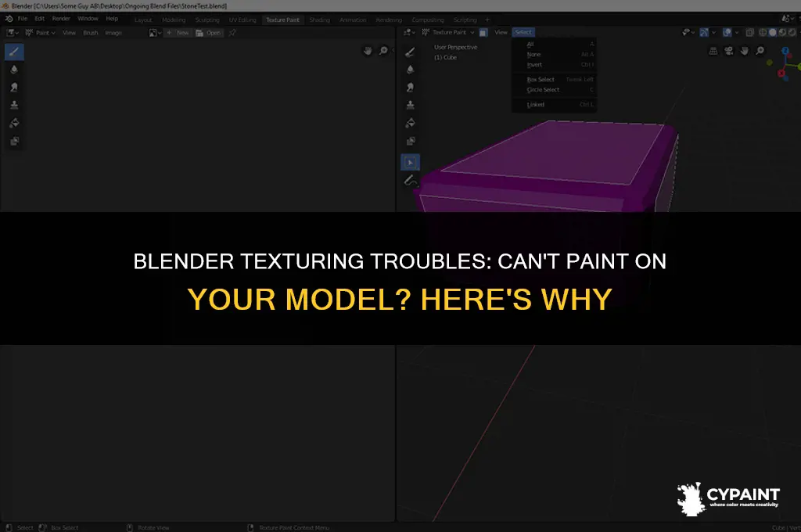Open the Render menu

[61, 19]
